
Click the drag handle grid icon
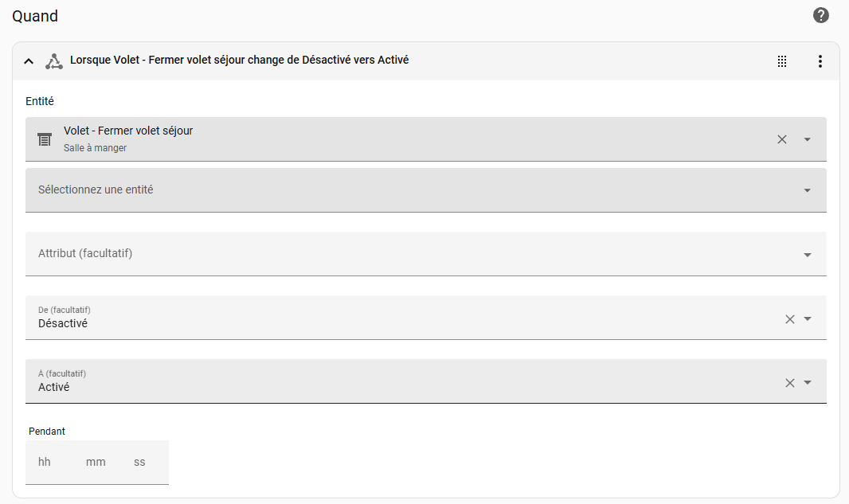782,61
